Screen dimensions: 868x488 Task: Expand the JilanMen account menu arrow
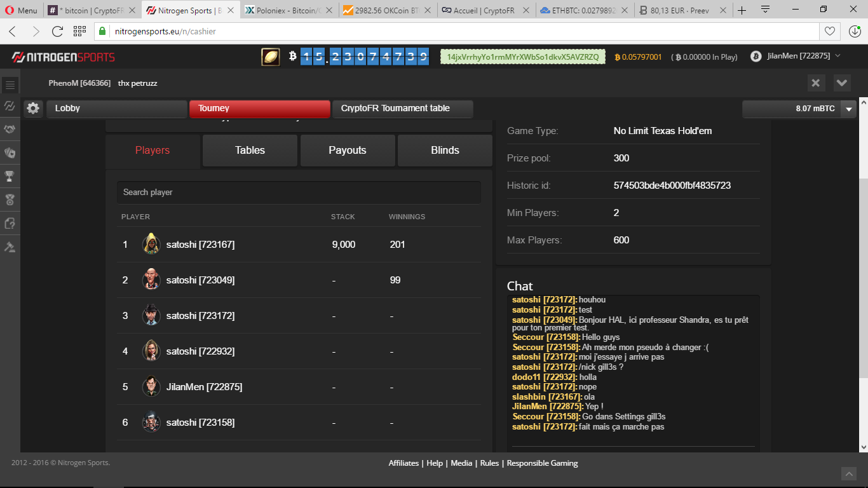pyautogui.click(x=837, y=56)
